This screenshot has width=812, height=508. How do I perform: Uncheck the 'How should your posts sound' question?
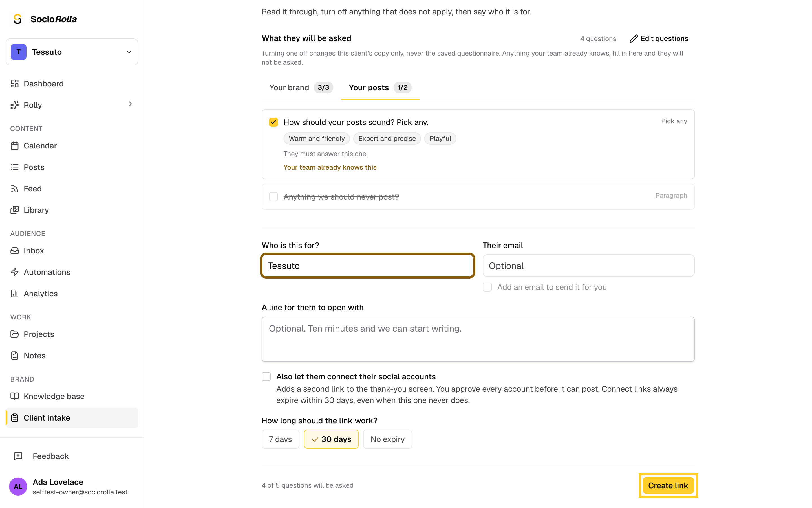(273, 122)
